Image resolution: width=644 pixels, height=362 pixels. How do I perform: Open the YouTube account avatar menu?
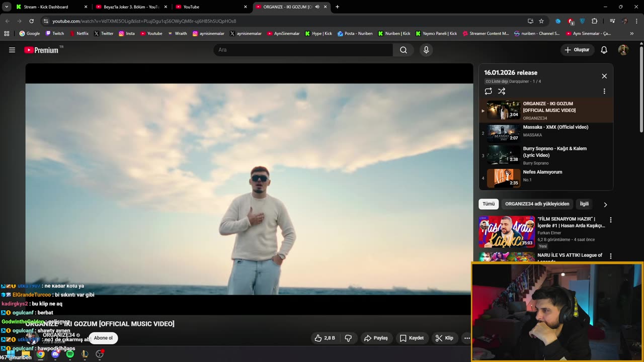click(x=623, y=50)
